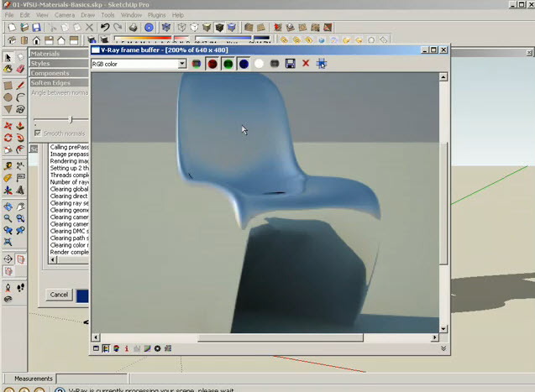Open the Plugins menu
The height and width of the screenshot is (392, 535).
pyautogui.click(x=156, y=15)
